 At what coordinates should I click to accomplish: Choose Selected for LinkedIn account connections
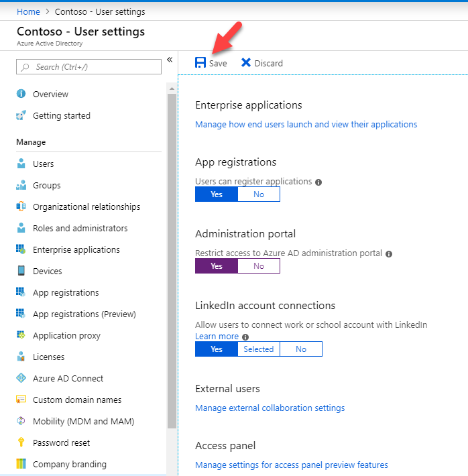259,349
